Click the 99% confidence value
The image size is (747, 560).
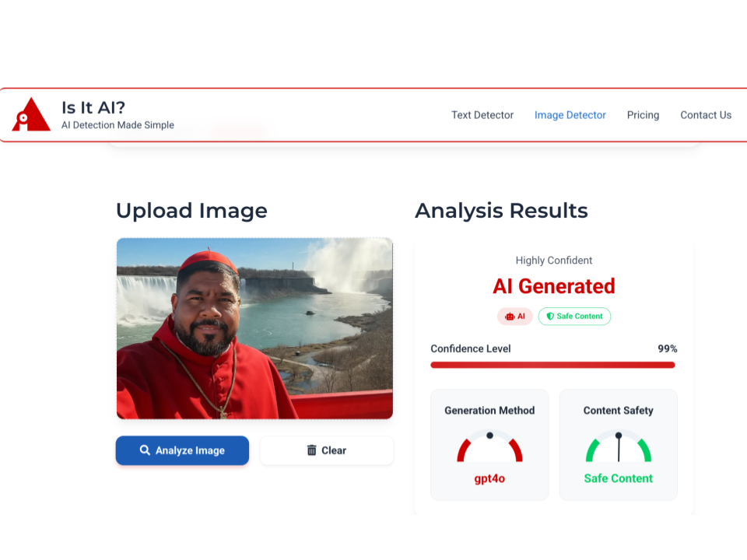tap(667, 348)
